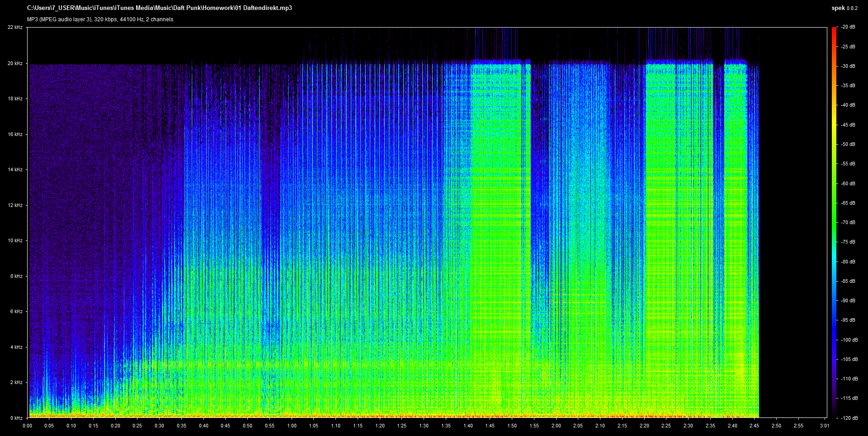Click the 2:00 time axis label
This screenshot has width=868, height=436.
(x=556, y=426)
